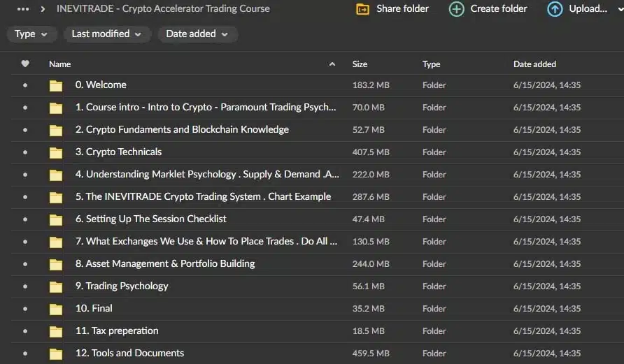Select '1. Course intro - Intro to Crypto' name
The width and height of the screenshot is (624, 364).
tap(206, 107)
